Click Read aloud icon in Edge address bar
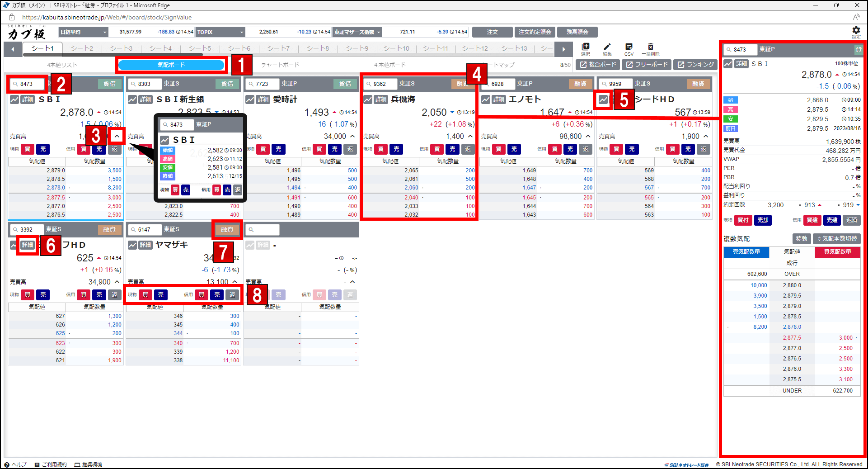Viewport: 868px width, 469px height. tap(856, 17)
